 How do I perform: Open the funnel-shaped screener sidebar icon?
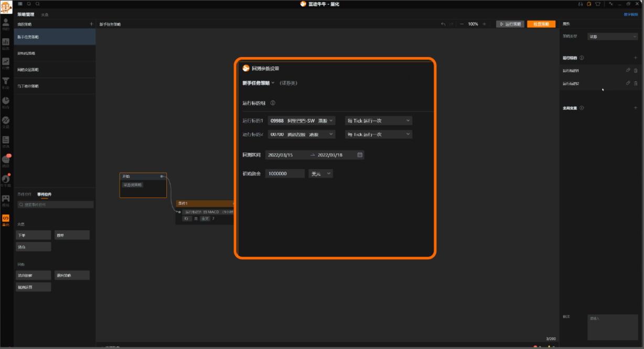point(6,83)
